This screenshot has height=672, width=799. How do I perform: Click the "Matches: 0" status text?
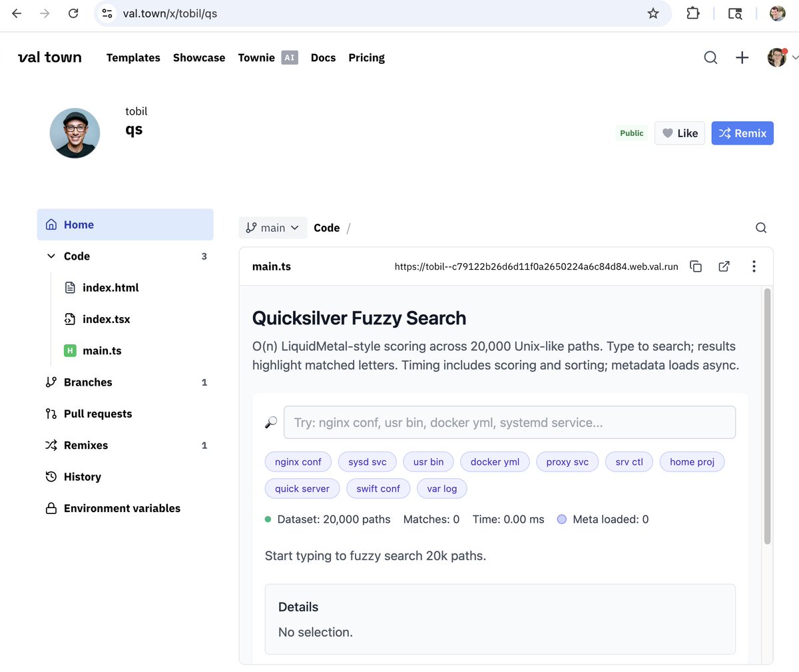point(431,519)
